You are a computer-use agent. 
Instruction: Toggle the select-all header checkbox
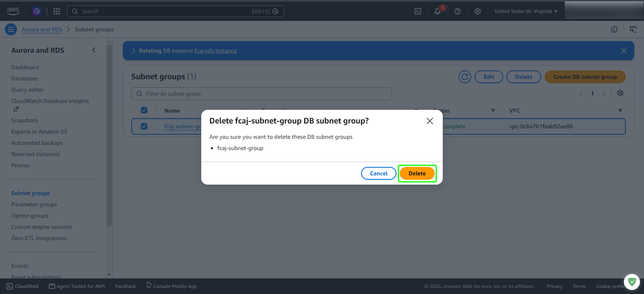tap(144, 110)
